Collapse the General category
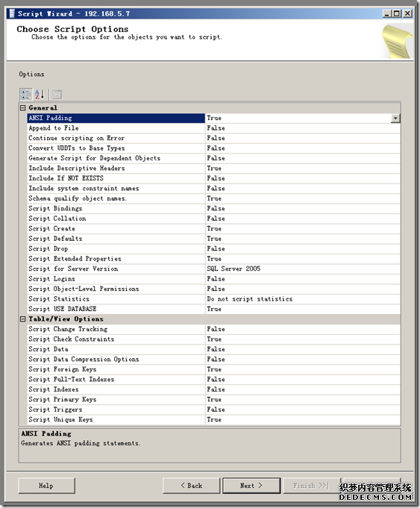 click(22, 108)
